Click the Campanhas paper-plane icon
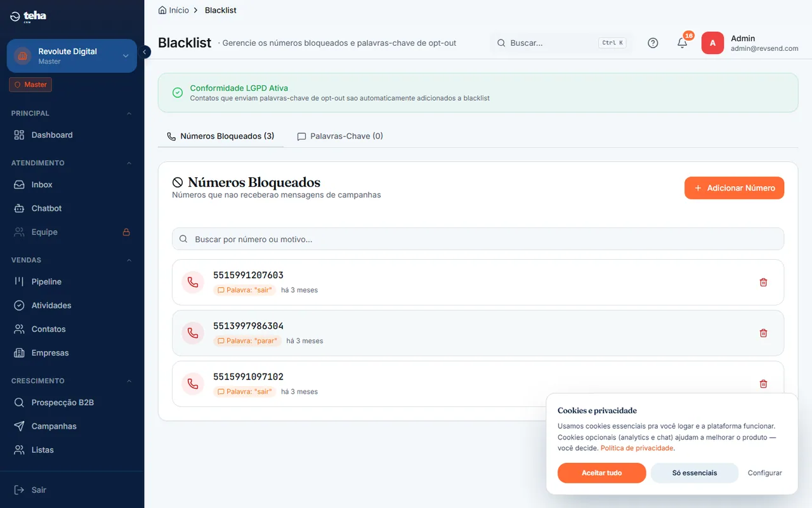 pyautogui.click(x=19, y=426)
